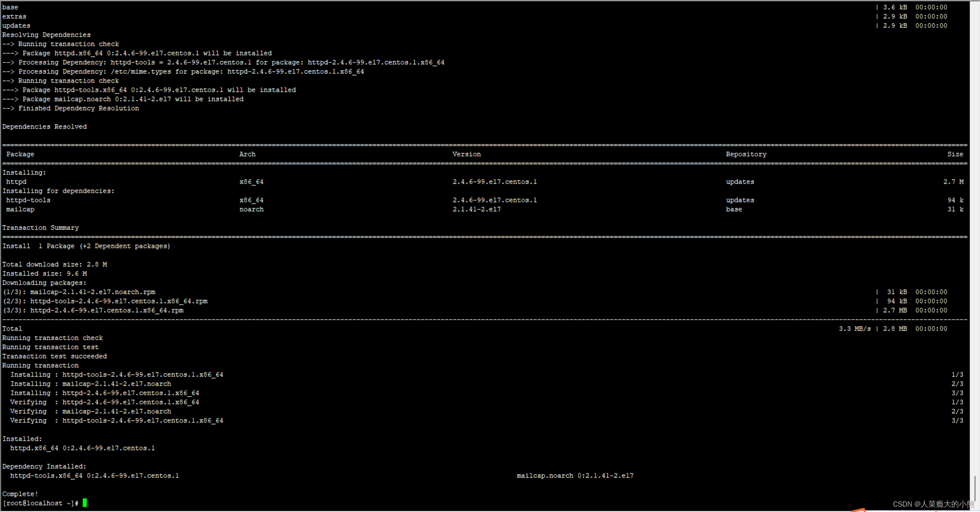The height and width of the screenshot is (512, 980).
Task: Click '94 k' size of httpd-tools
Action: coord(955,200)
